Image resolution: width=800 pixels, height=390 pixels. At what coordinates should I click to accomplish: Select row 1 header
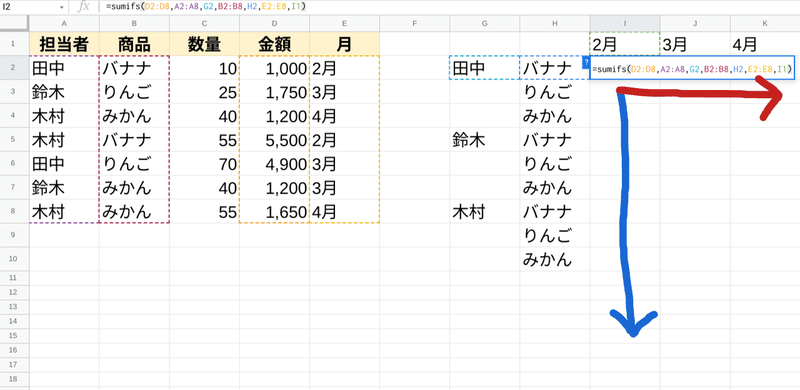point(14,44)
